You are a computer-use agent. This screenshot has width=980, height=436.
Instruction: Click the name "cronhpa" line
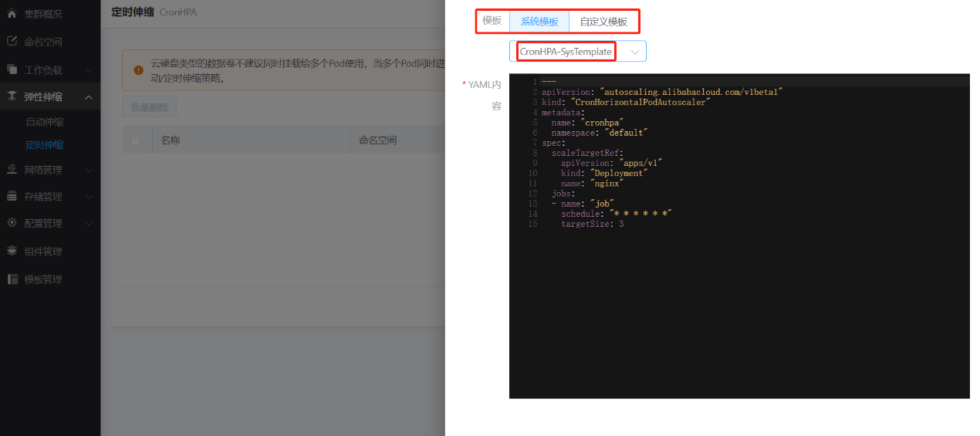(x=587, y=122)
